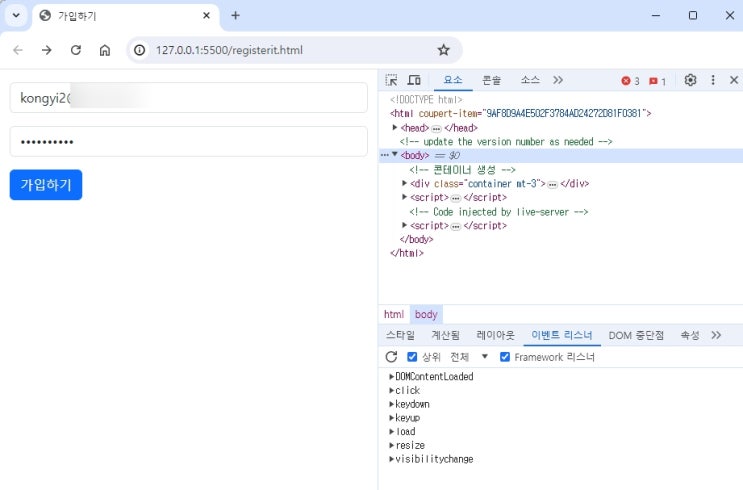The image size is (743, 490).
Task: Focus the username field containing kongyi2
Action: [189, 98]
